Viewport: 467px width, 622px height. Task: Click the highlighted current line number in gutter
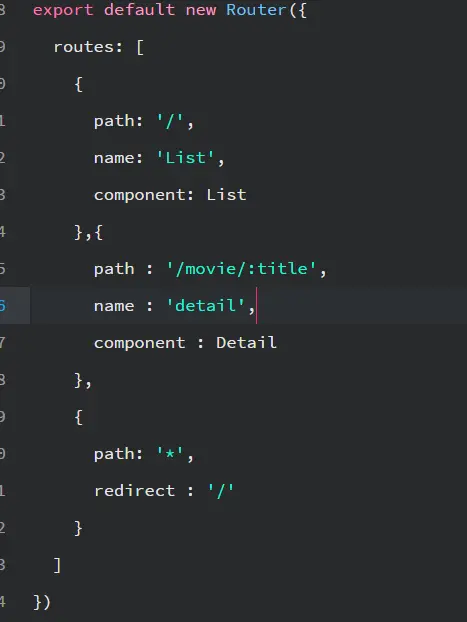pyautogui.click(x=3, y=305)
